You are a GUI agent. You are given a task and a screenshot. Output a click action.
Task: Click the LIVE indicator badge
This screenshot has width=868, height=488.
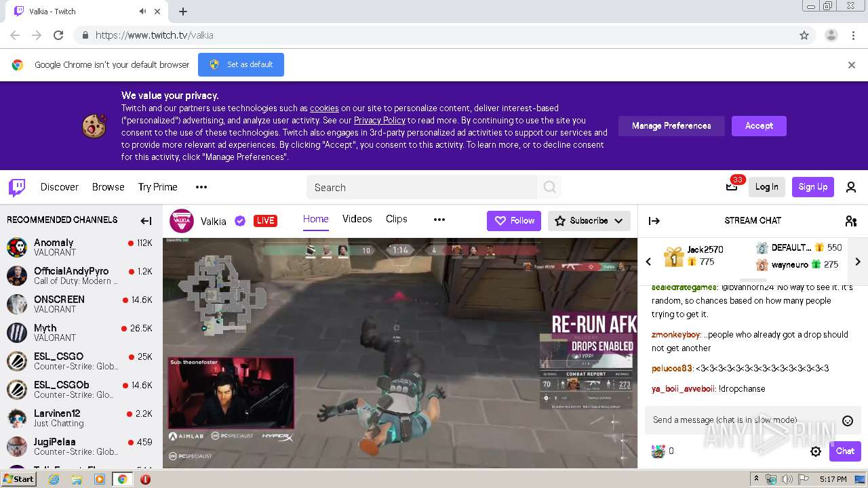pyautogui.click(x=265, y=221)
